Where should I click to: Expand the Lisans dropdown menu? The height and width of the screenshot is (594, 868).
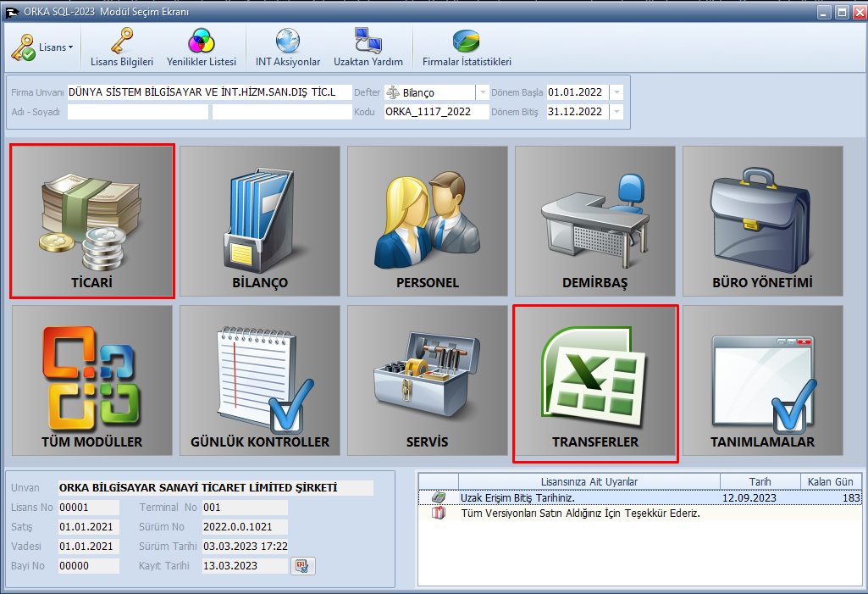tap(44, 47)
